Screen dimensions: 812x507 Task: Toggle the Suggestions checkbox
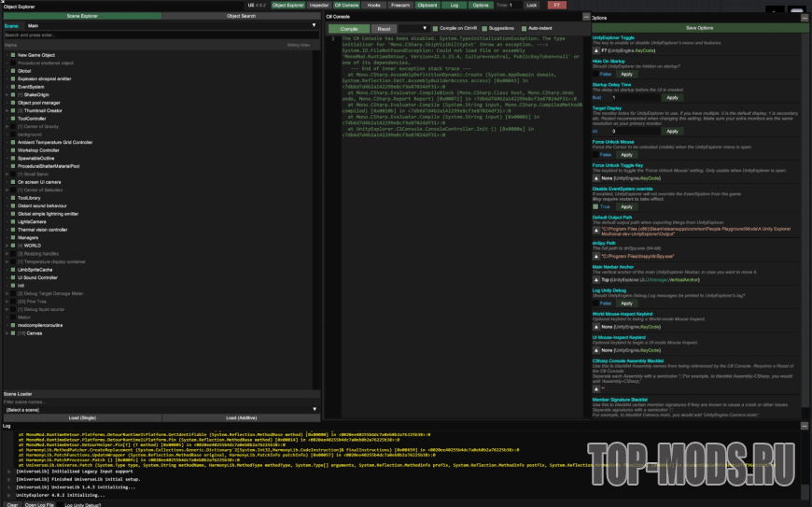pos(484,29)
